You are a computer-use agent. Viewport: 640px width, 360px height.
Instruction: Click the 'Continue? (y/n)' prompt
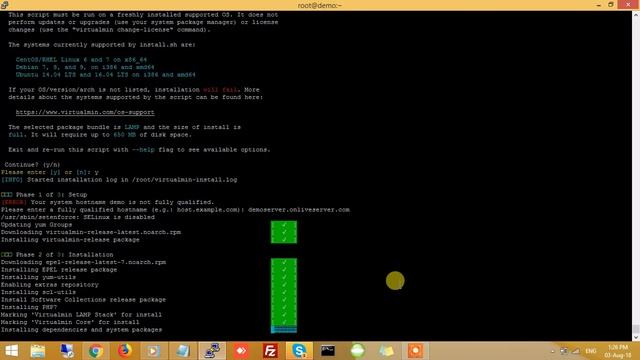(32, 164)
